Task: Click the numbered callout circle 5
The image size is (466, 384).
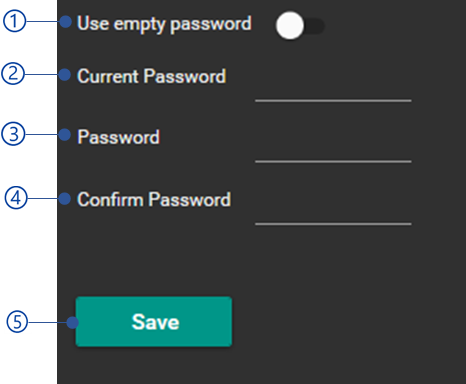Action: point(17,322)
